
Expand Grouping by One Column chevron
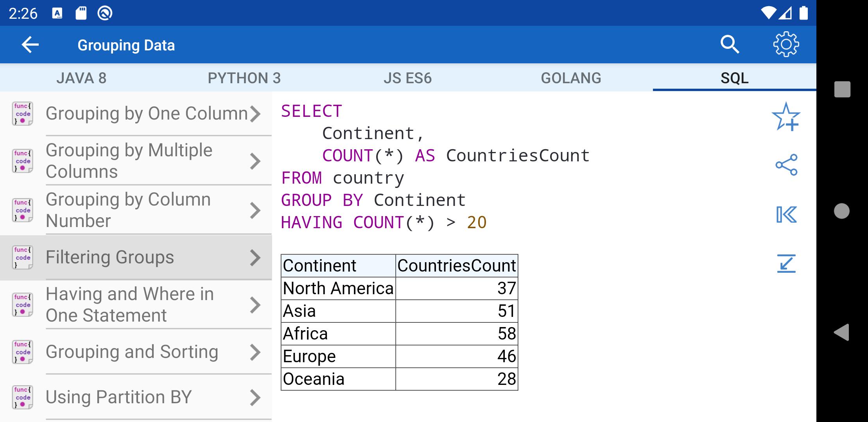pos(255,114)
